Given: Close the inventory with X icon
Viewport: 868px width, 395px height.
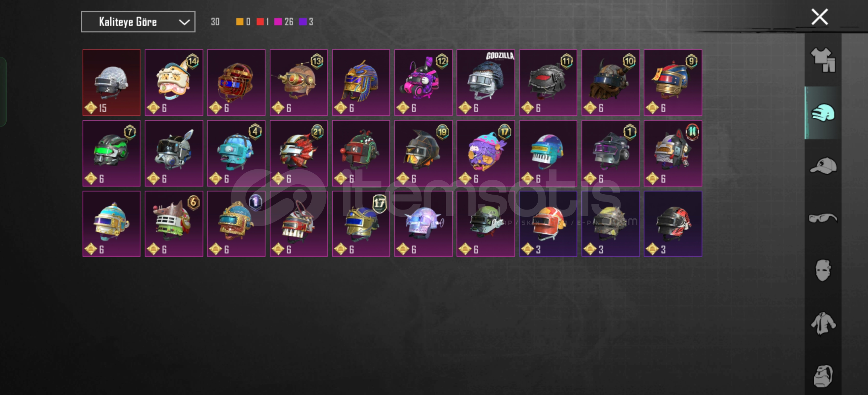Looking at the screenshot, I should [819, 17].
